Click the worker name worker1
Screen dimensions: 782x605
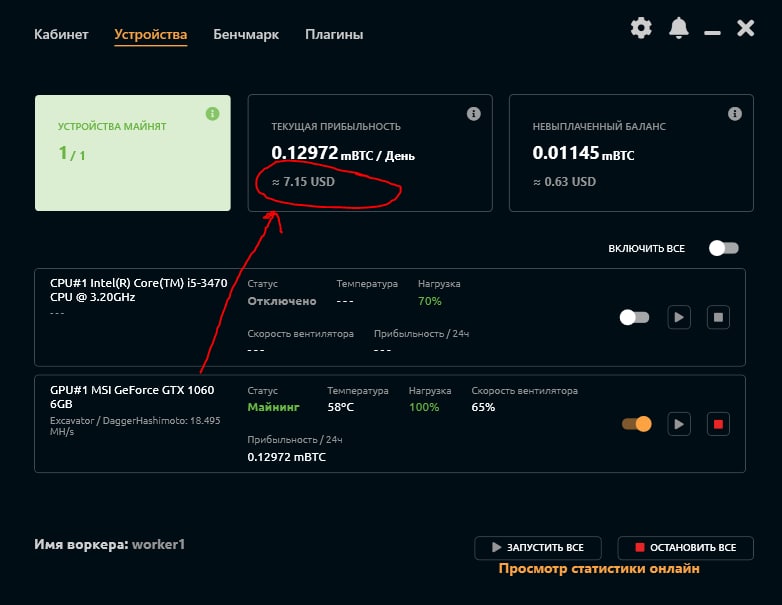coord(158,544)
